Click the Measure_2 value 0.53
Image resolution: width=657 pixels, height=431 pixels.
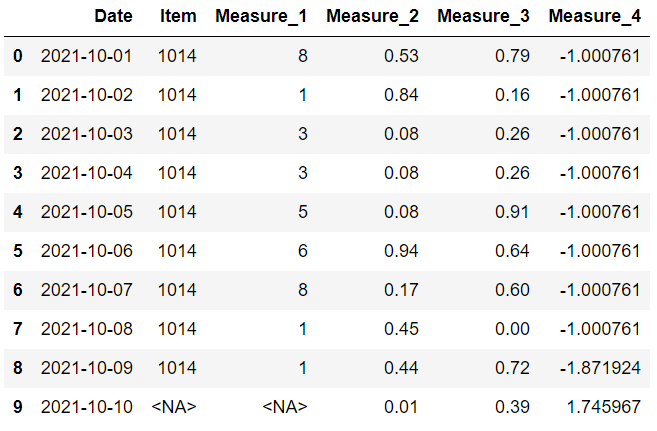403,56
